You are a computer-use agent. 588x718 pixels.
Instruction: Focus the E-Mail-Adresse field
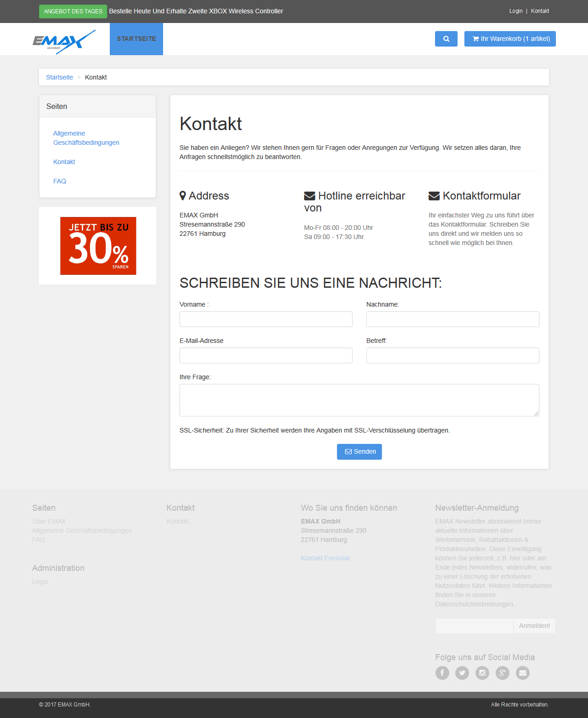click(x=266, y=356)
